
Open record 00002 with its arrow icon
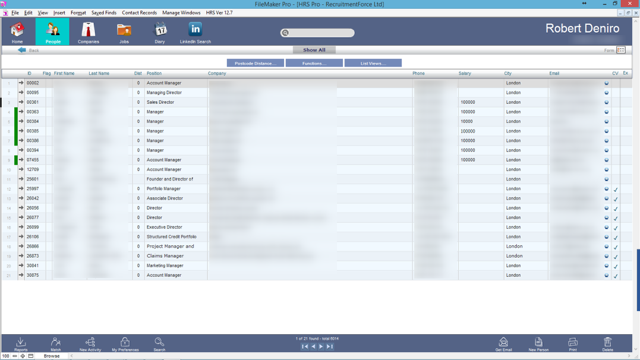click(x=21, y=83)
